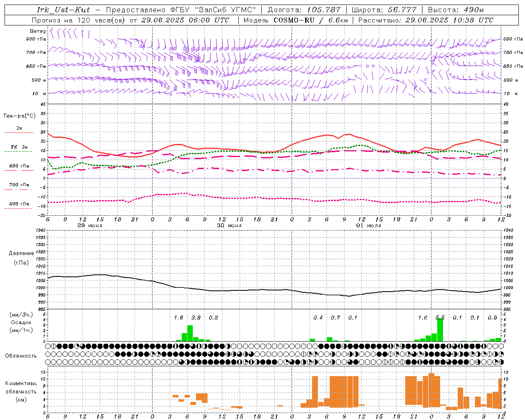Click the '850 гПа' temperature legend entry

(19, 166)
